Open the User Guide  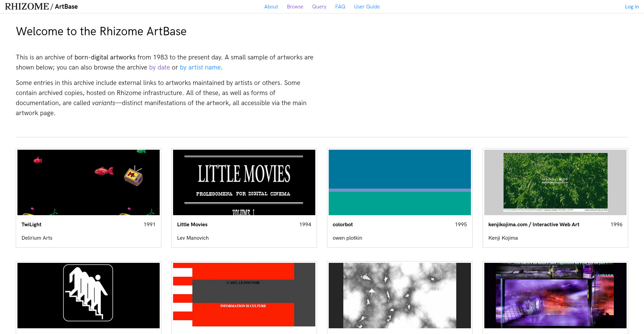[367, 7]
